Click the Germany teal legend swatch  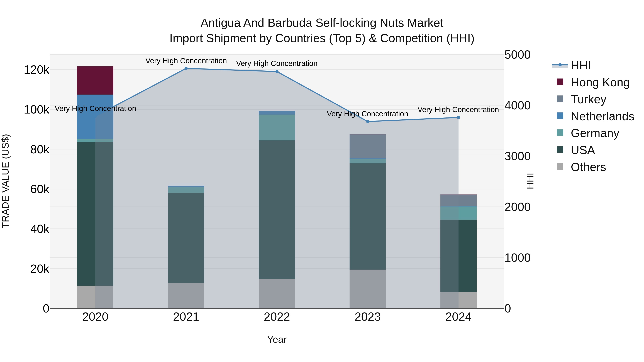click(560, 133)
